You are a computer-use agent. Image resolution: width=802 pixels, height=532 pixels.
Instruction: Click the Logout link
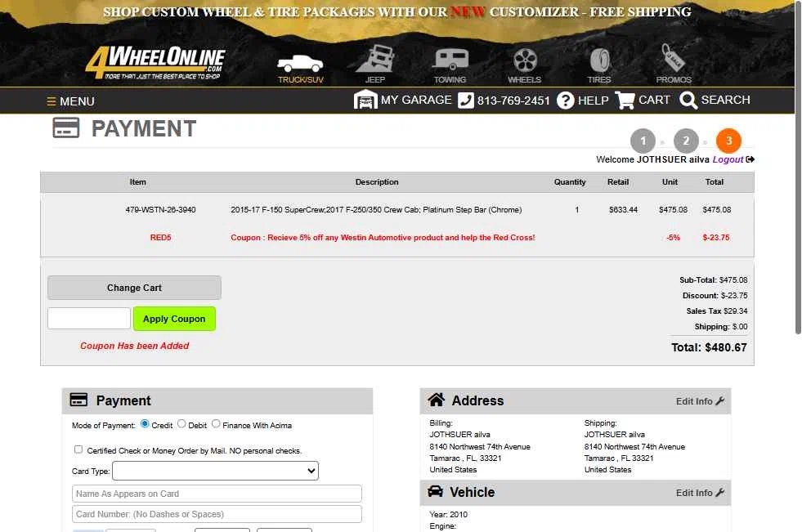pos(728,159)
